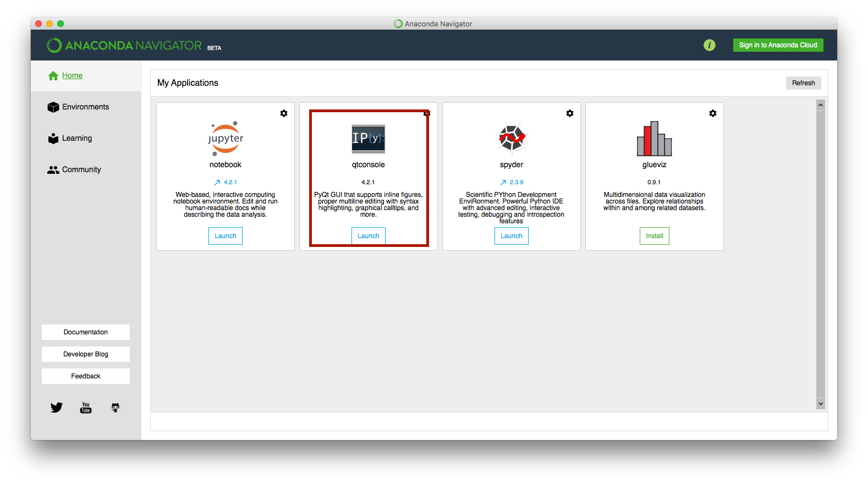This screenshot has height=484, width=868.
Task: Click the Twitter bird icon
Action: pyautogui.click(x=57, y=408)
